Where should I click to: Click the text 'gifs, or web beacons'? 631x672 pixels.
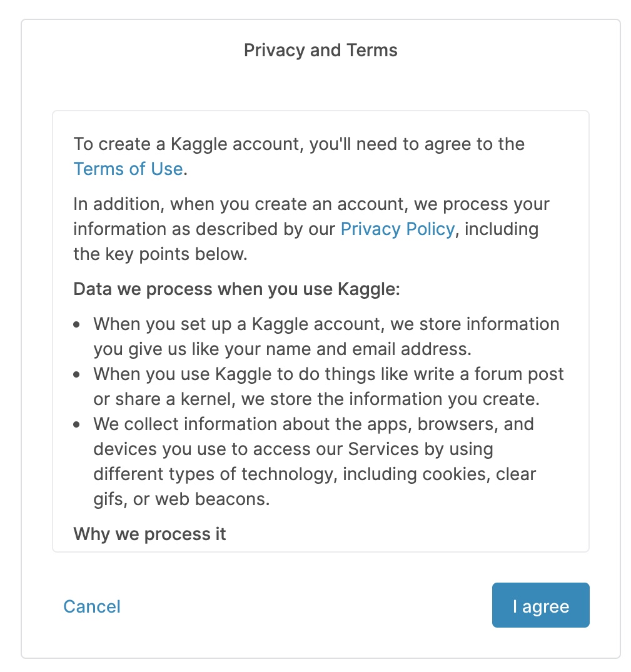pos(181,499)
